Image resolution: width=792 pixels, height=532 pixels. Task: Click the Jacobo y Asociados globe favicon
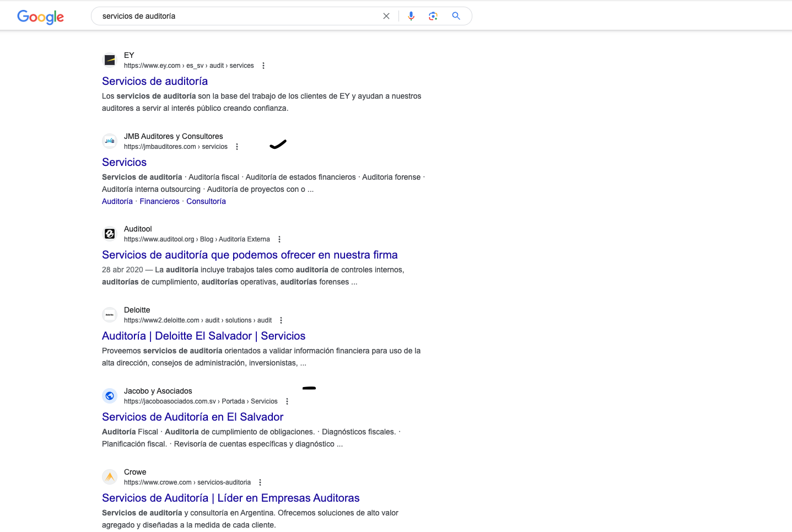(110, 396)
